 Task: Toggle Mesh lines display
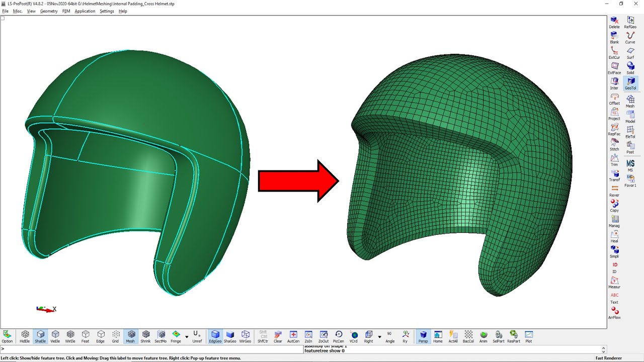(x=131, y=336)
